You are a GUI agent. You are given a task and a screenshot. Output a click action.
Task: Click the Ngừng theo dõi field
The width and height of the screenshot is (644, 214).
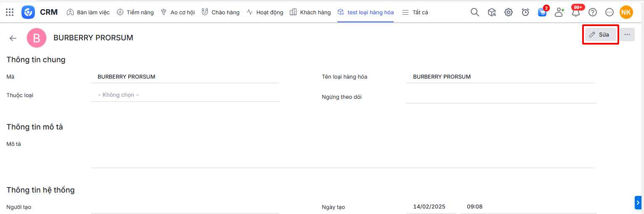tap(501, 97)
